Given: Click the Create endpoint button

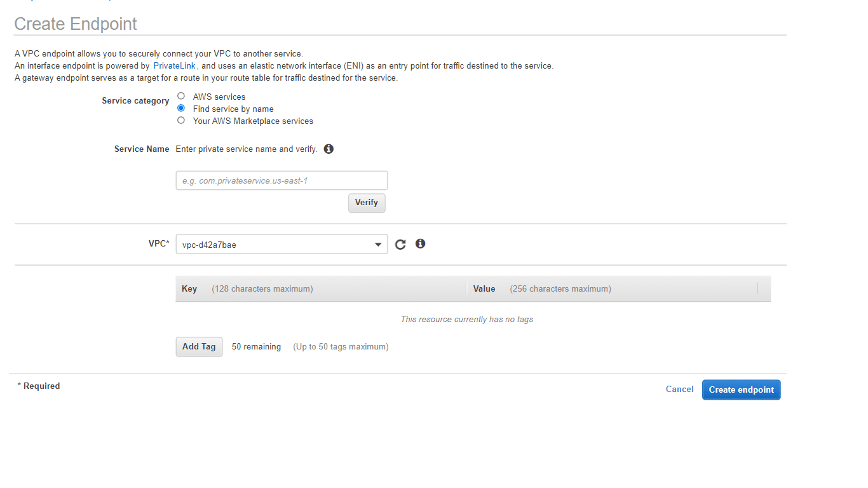Looking at the screenshot, I should 741,390.
